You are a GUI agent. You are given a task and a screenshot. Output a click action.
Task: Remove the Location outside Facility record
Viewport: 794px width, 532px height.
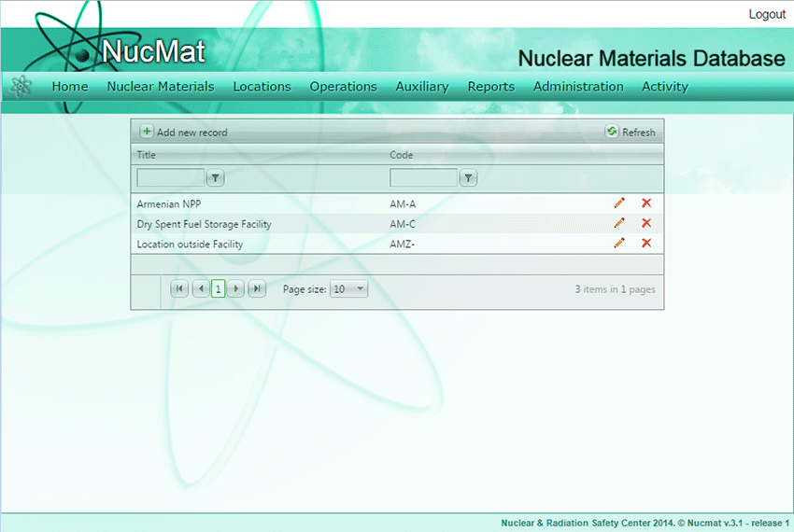(x=645, y=244)
